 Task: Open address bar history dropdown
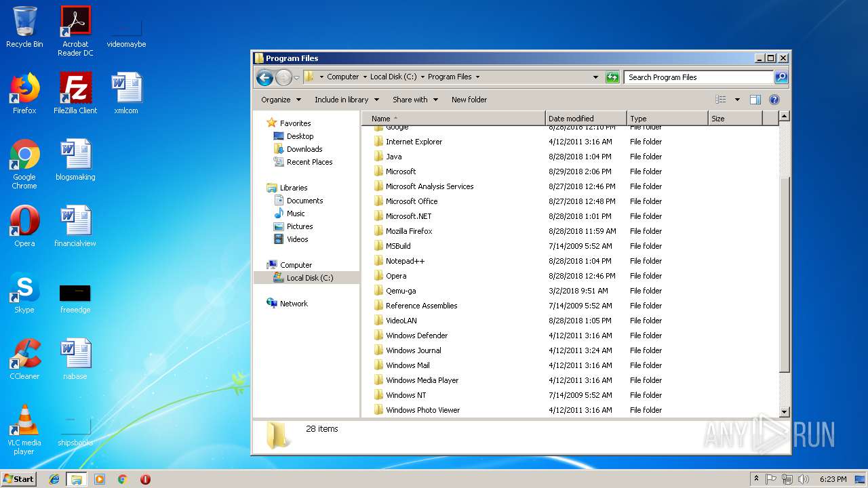(x=595, y=77)
